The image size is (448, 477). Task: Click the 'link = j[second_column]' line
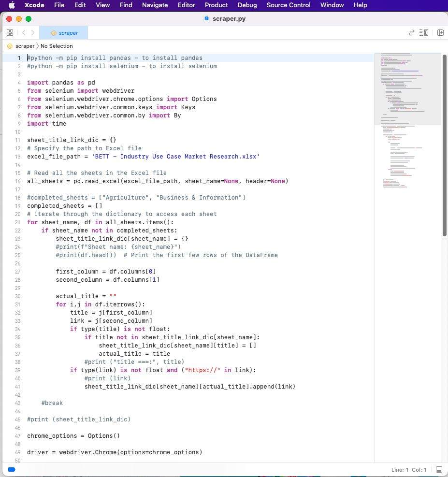[111, 320]
